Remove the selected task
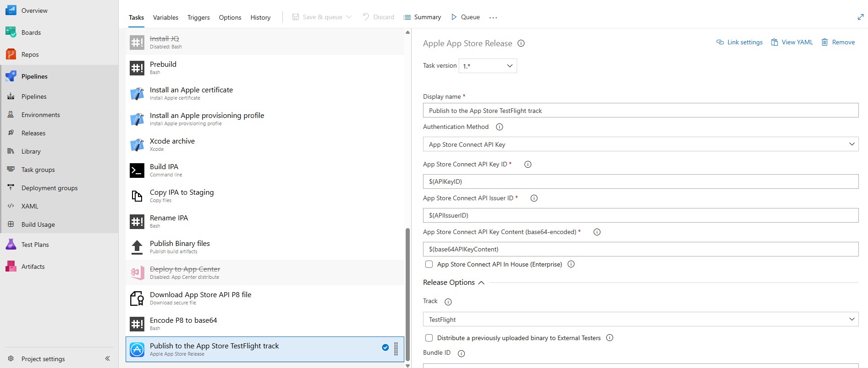This screenshot has width=868, height=368. (838, 42)
